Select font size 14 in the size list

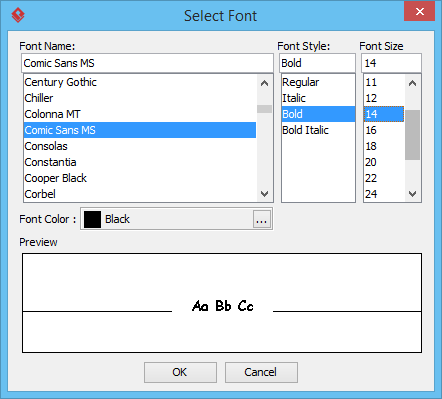coord(384,114)
